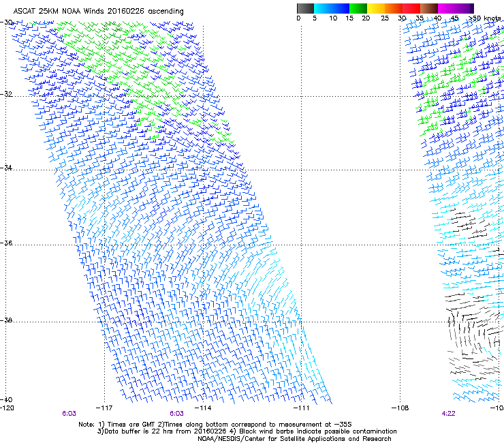Viewport: 504px width, 443px height.
Task: Click the >50 knots legend label
Action: [x=484, y=18]
